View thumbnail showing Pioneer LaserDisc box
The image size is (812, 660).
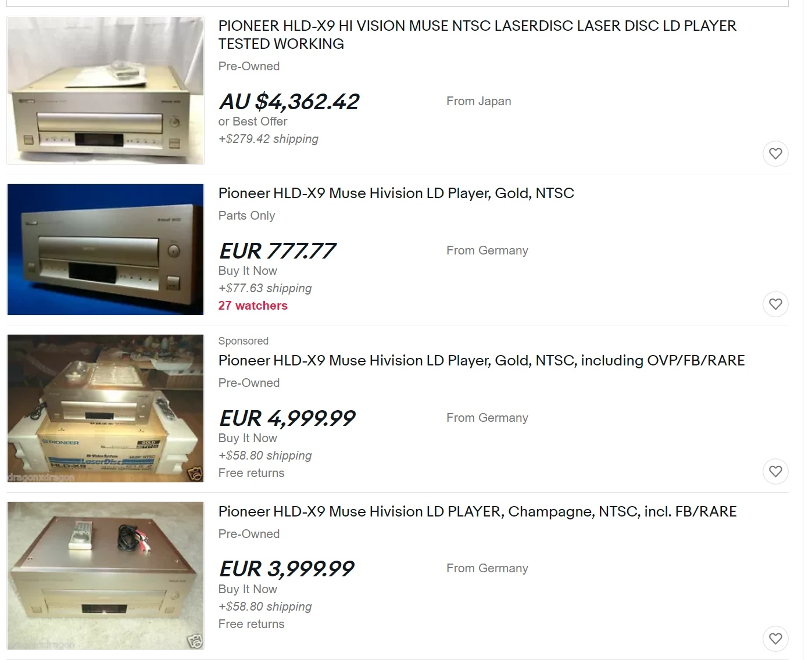[106, 408]
